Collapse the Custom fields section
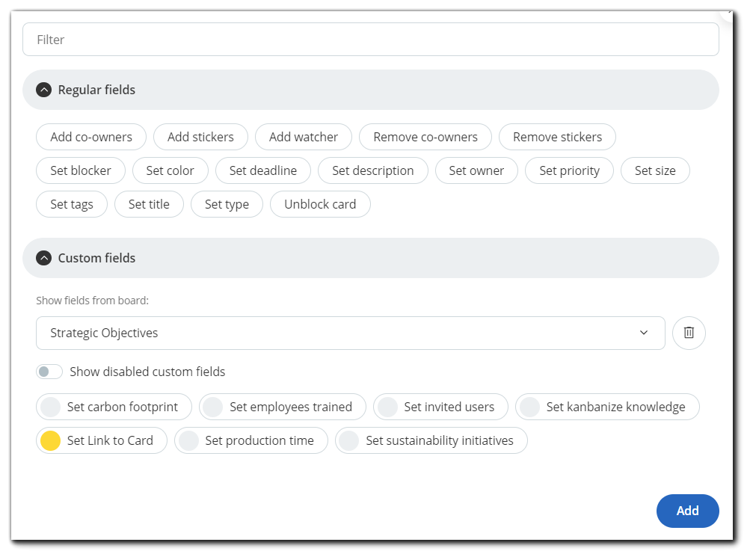This screenshot has height=560, width=753. [x=44, y=258]
